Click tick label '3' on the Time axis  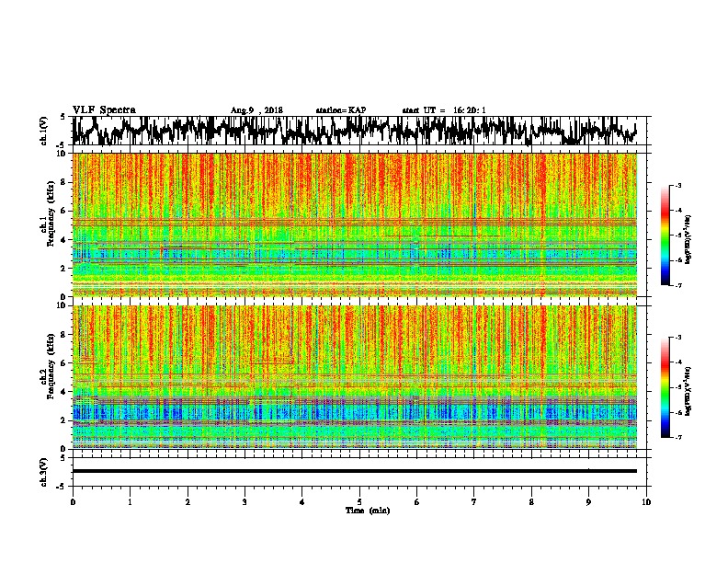click(245, 502)
